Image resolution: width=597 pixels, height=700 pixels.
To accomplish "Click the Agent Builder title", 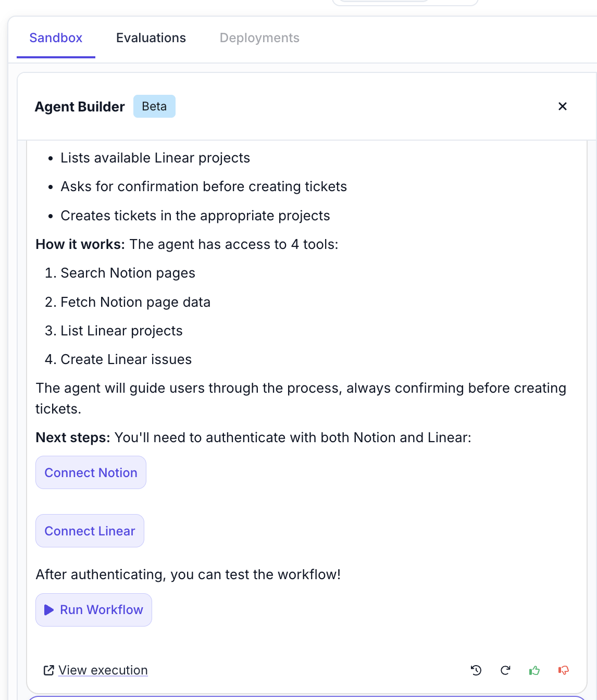I will coord(80,107).
